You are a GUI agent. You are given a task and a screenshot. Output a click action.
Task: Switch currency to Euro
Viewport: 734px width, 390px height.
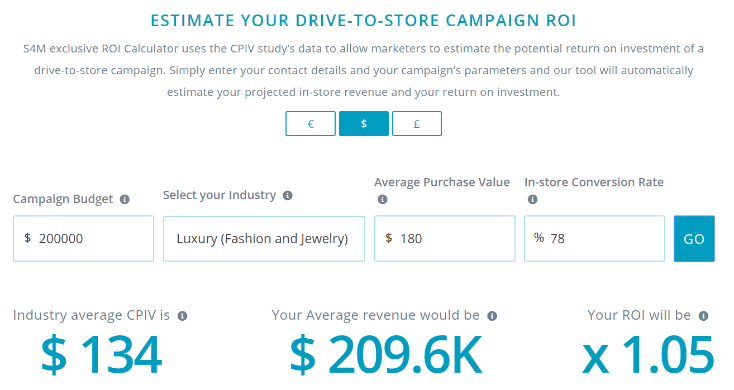tap(310, 124)
